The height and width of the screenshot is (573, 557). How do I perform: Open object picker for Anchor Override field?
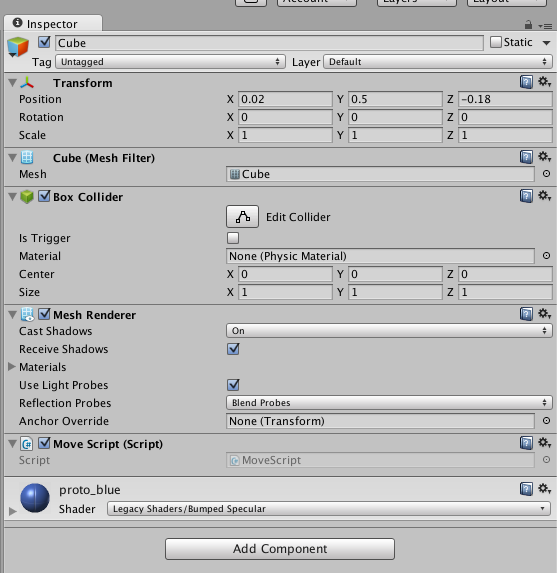[546, 421]
